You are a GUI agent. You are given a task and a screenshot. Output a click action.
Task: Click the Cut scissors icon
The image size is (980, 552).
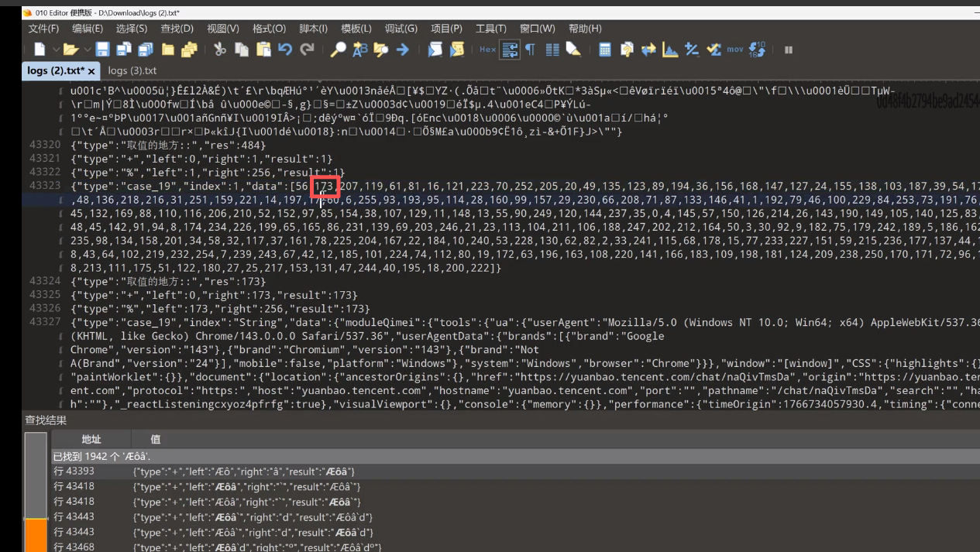pos(220,50)
